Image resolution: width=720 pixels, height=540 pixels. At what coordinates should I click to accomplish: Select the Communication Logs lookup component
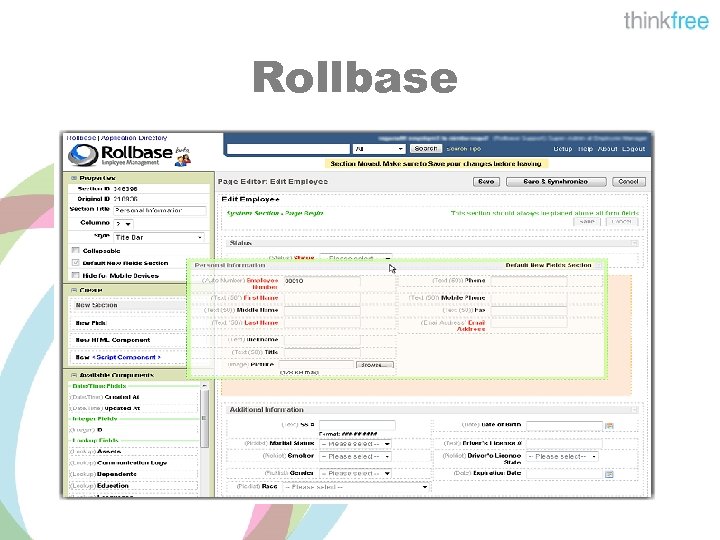[133, 462]
